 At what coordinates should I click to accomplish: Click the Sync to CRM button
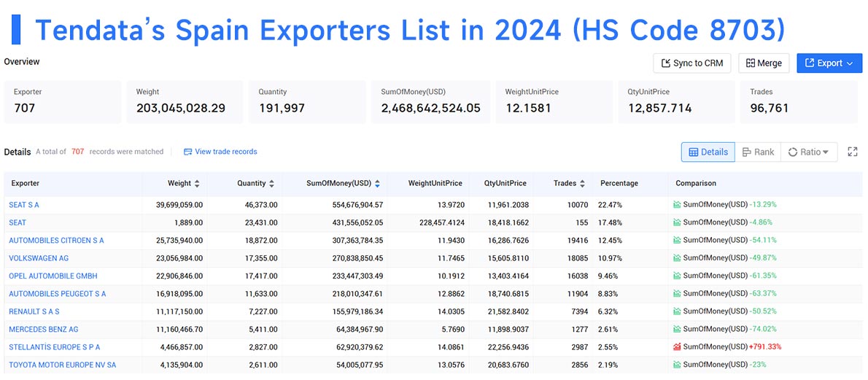tap(692, 63)
